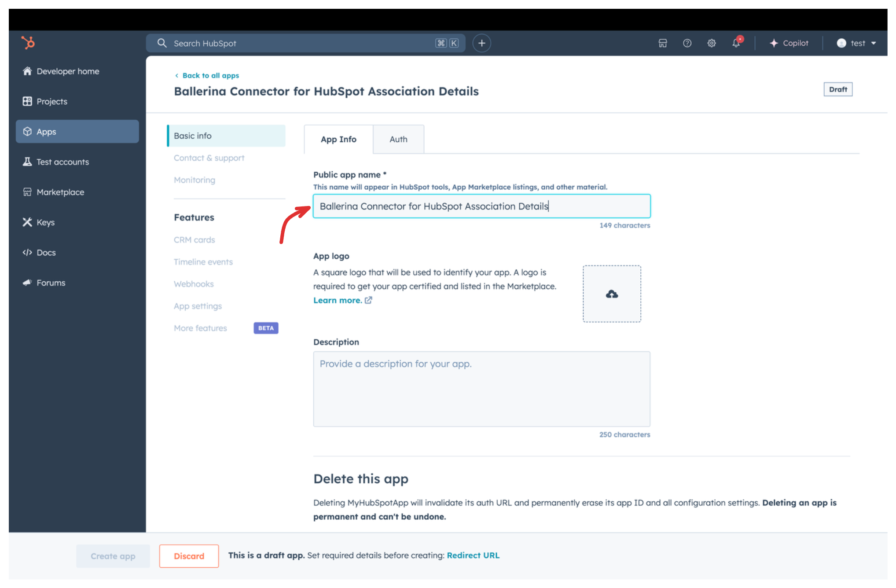Open the settings gear icon

[712, 43]
